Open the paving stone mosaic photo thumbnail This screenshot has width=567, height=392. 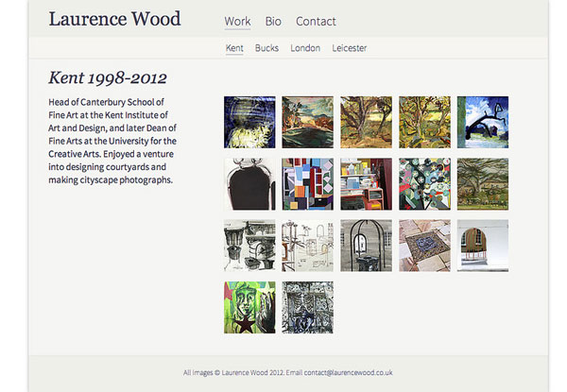pyautogui.click(x=424, y=246)
